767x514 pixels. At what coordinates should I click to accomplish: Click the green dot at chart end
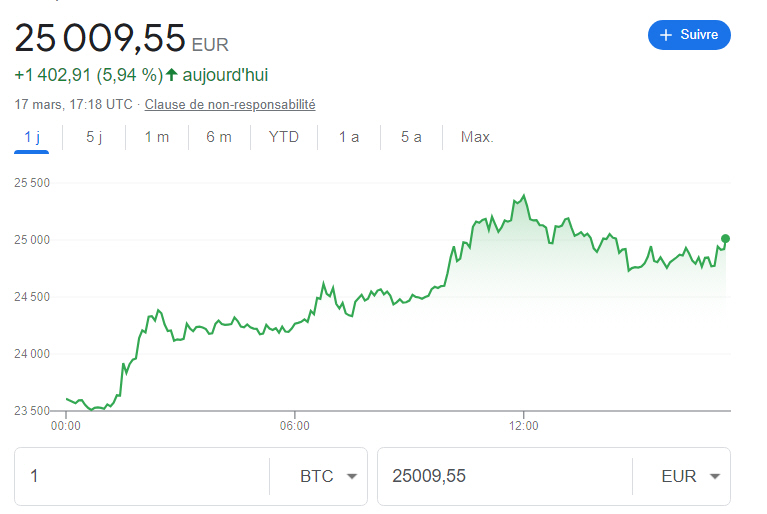[725, 238]
